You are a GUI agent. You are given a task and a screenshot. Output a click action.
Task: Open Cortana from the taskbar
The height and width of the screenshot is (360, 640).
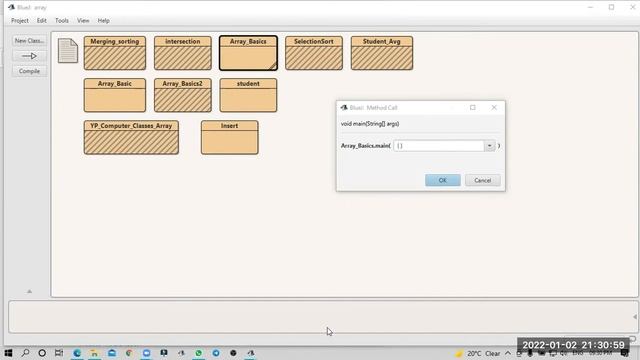(x=42, y=353)
